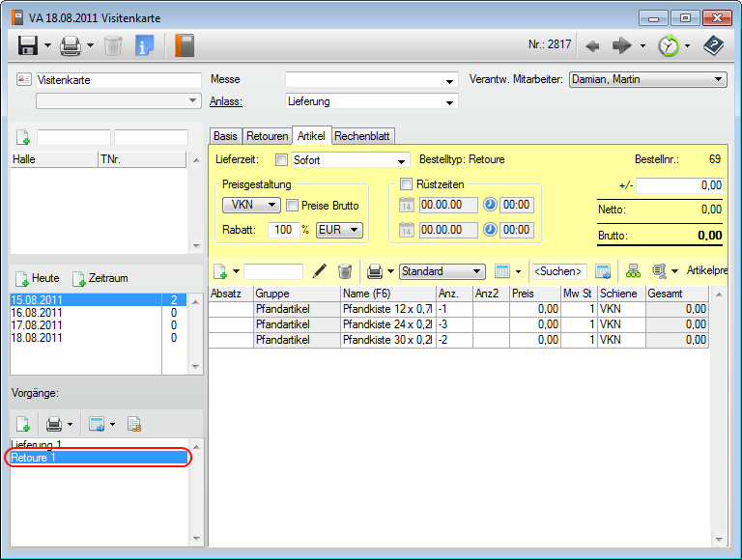Open the orange book icon in toolbar
This screenshot has height=560, width=742.
(x=184, y=45)
